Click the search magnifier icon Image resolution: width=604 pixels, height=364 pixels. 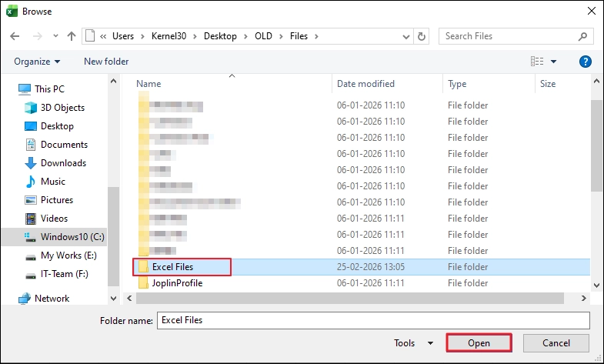click(x=582, y=36)
